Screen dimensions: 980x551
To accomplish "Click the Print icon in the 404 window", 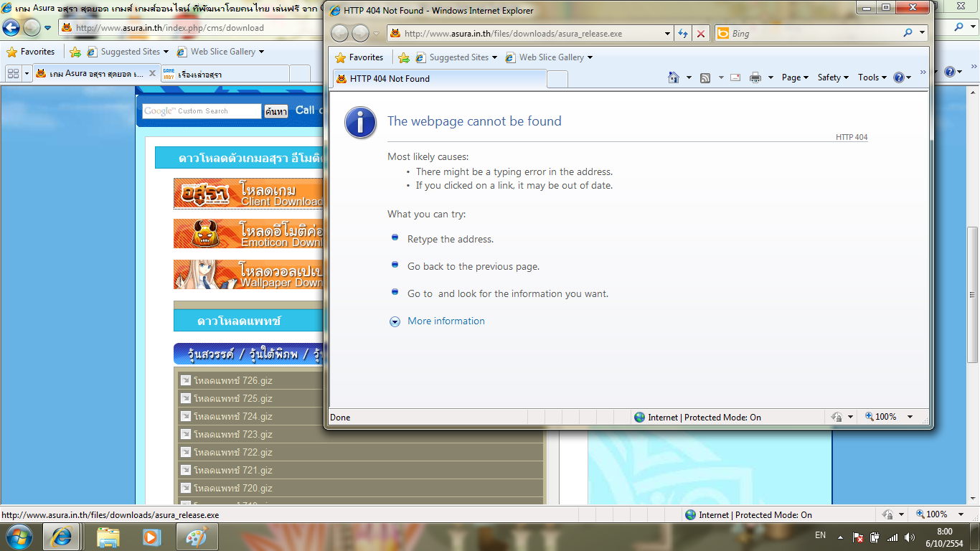I will [x=755, y=77].
